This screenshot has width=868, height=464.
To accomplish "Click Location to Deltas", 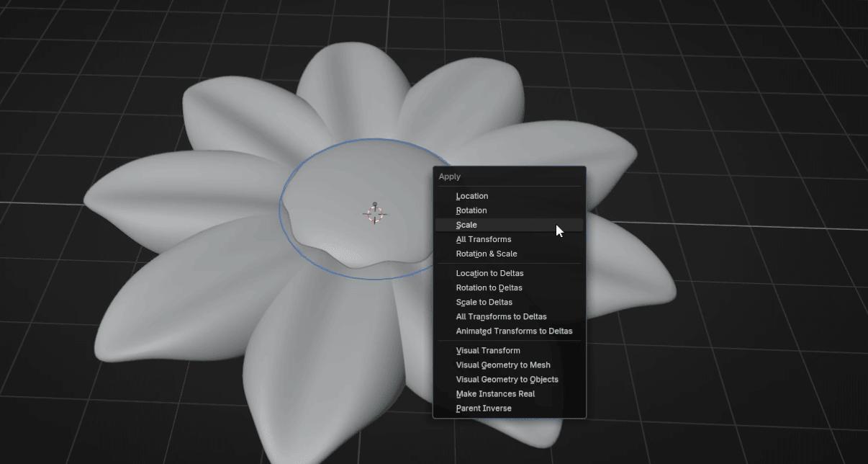I will [x=489, y=273].
